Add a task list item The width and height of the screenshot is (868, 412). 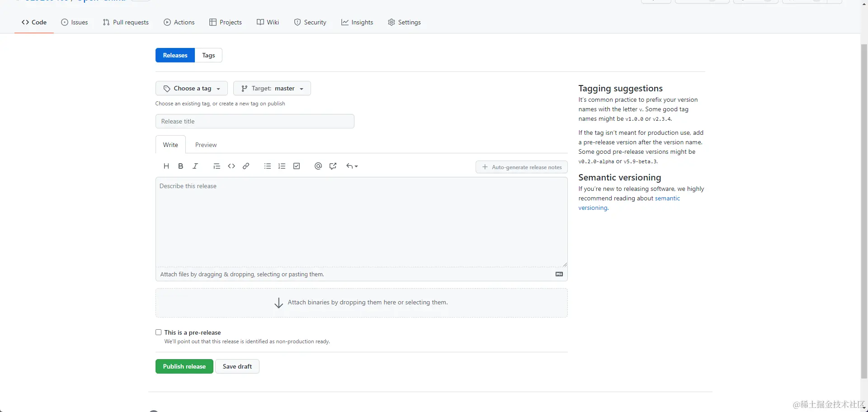297,166
